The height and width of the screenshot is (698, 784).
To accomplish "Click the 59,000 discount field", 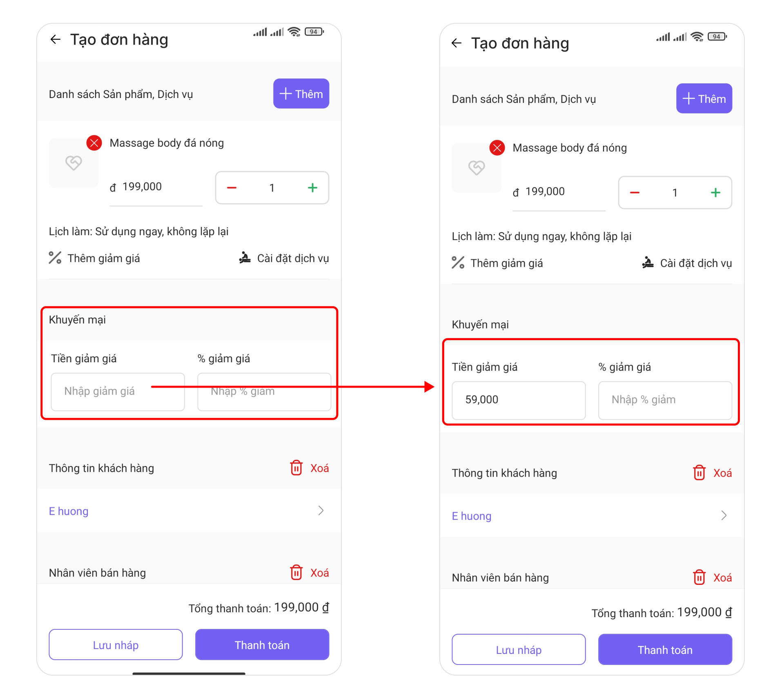I will [x=519, y=400].
